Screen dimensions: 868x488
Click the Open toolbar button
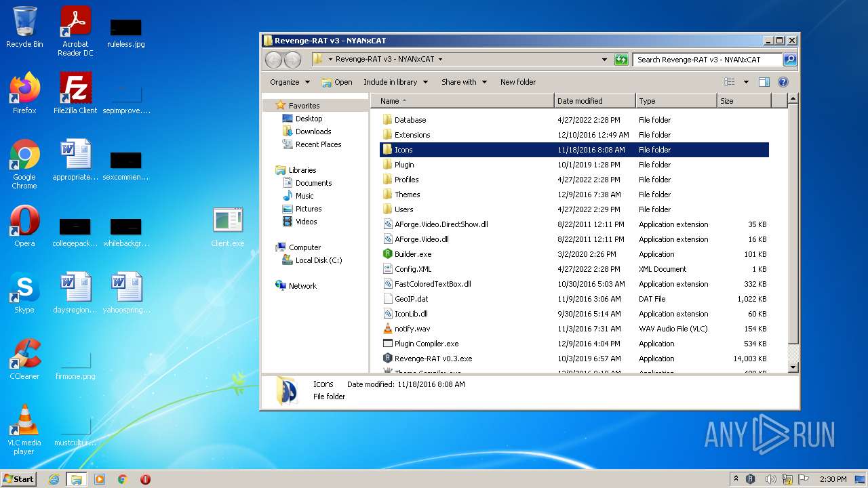[x=337, y=82]
